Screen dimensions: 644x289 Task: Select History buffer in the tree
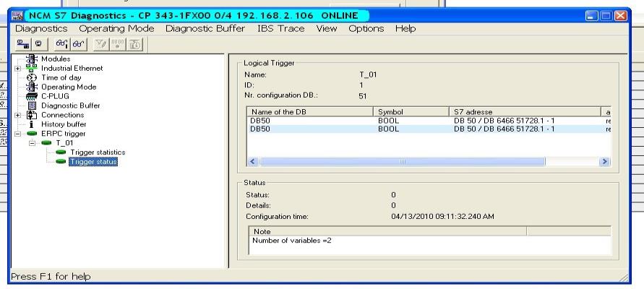pyautogui.click(x=64, y=124)
